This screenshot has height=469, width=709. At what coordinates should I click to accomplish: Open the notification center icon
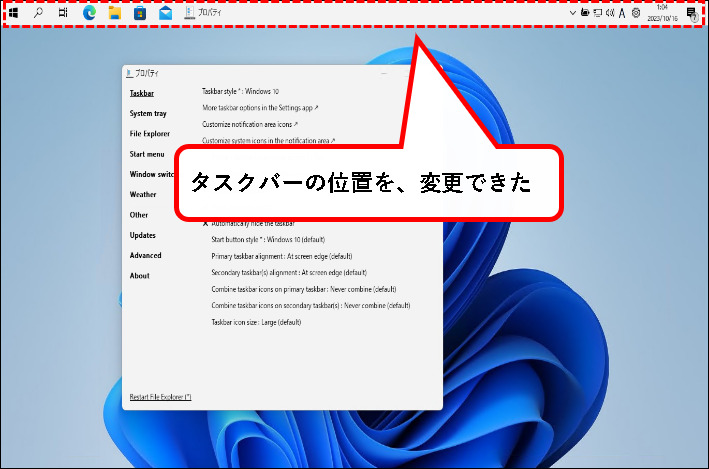(x=691, y=14)
